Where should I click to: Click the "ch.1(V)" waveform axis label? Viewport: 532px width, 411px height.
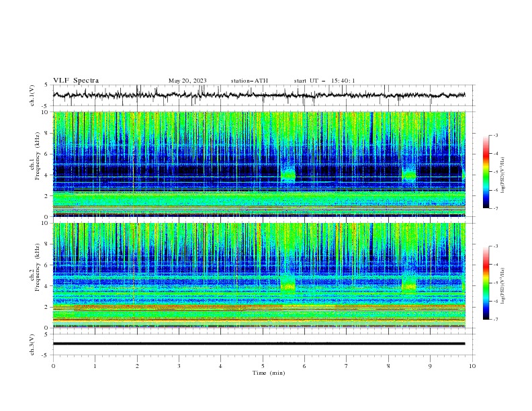[32, 95]
